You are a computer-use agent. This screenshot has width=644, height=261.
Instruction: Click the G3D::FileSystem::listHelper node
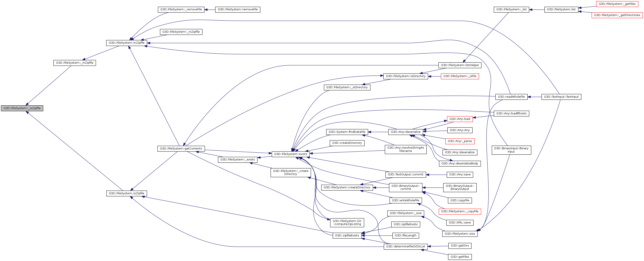tap(460, 65)
